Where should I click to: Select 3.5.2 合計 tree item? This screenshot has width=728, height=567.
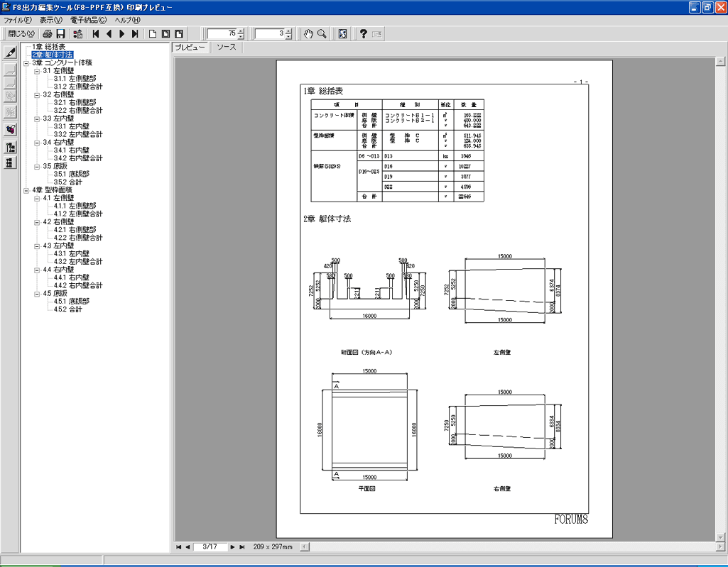coord(67,182)
